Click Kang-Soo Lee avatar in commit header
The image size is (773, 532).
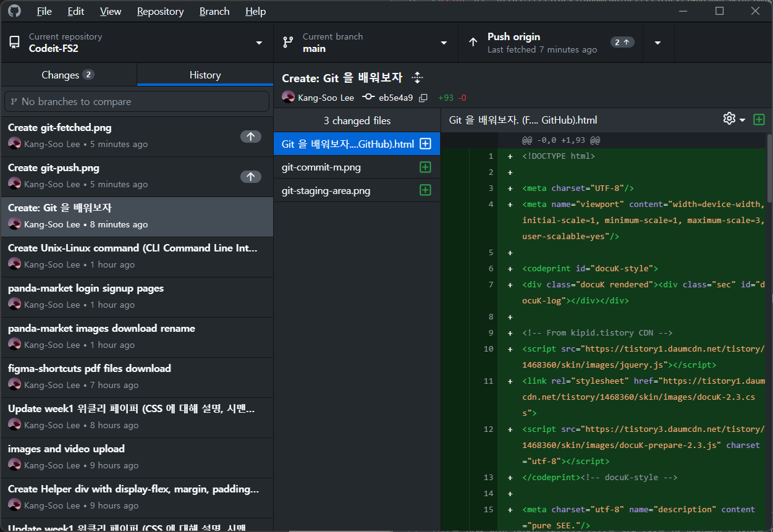pyautogui.click(x=289, y=97)
